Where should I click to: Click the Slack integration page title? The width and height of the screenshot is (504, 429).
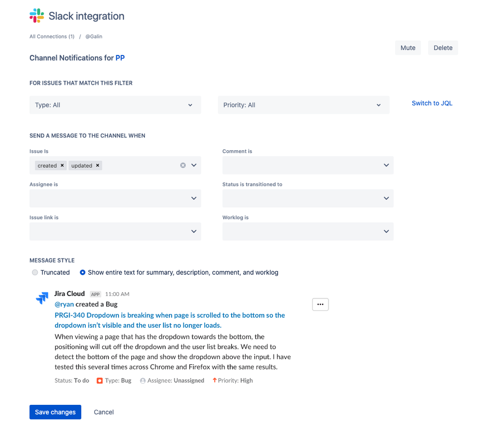86,16
